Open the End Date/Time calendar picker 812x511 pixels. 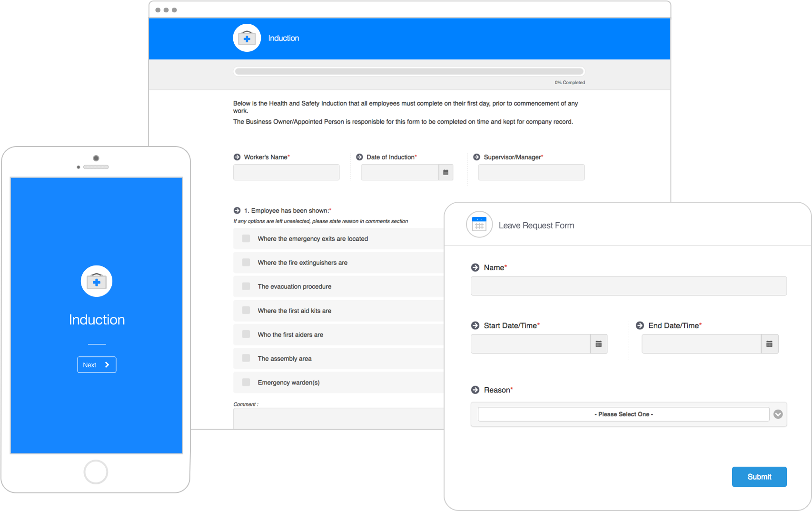(x=770, y=344)
